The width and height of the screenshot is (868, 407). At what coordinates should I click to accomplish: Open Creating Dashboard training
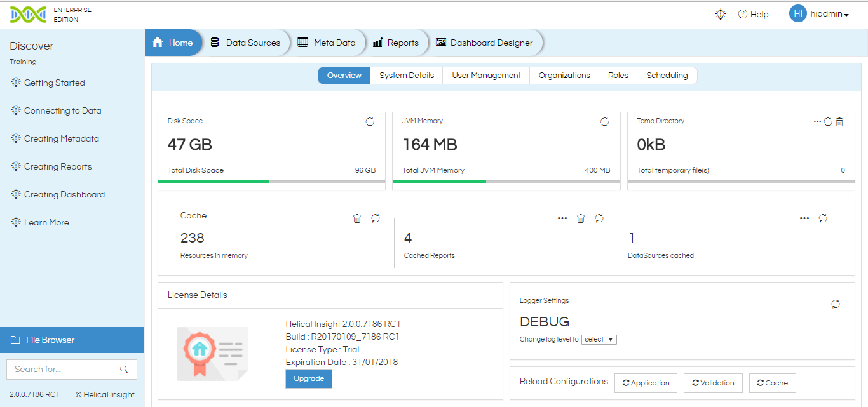(64, 195)
